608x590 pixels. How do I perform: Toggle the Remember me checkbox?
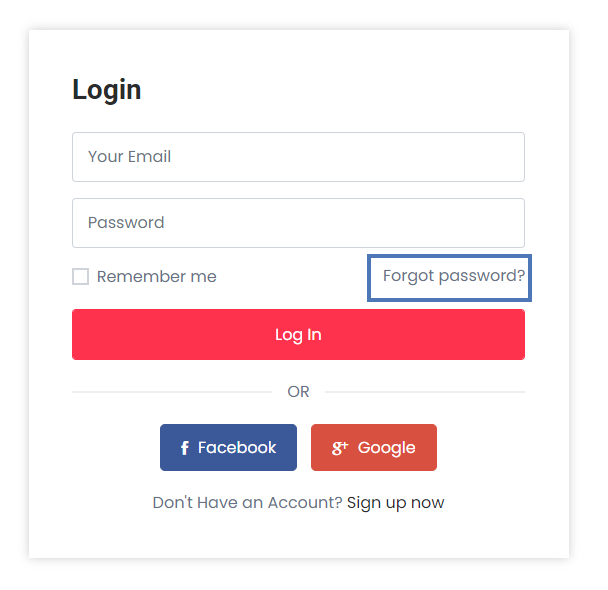[80, 277]
